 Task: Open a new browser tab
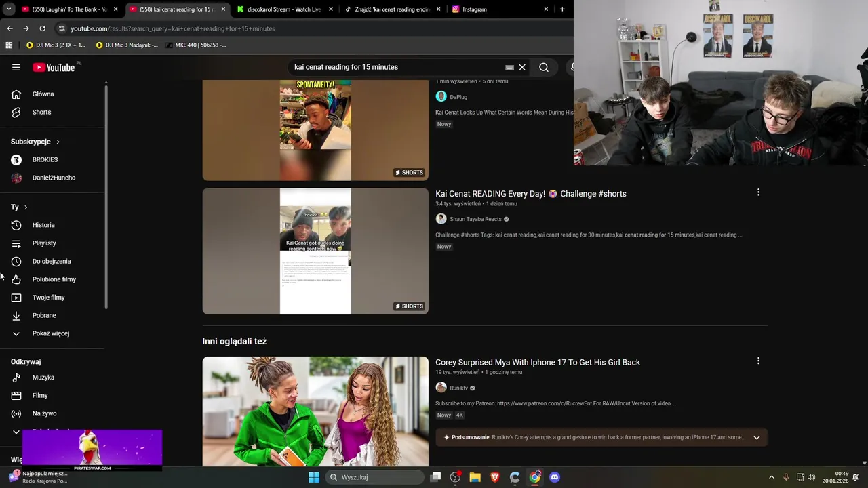(x=562, y=9)
